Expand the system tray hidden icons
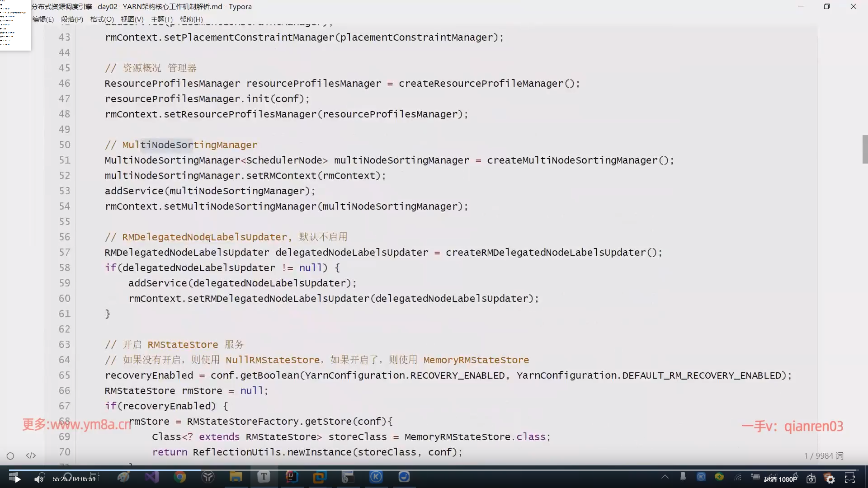868x488 pixels. pos(665,477)
